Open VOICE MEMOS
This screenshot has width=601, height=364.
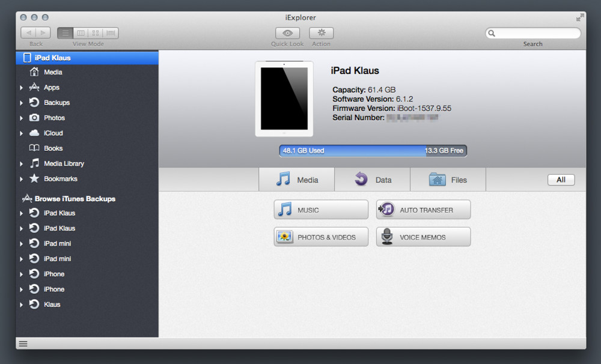point(424,237)
